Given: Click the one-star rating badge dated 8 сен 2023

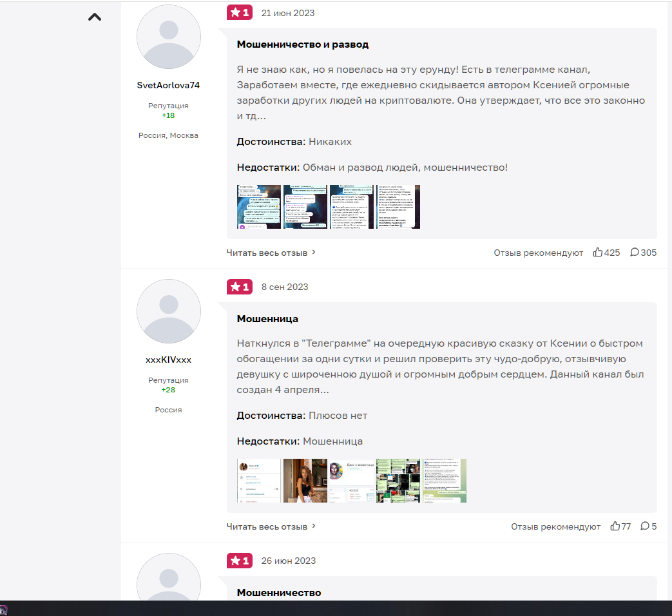Looking at the screenshot, I should coord(239,287).
